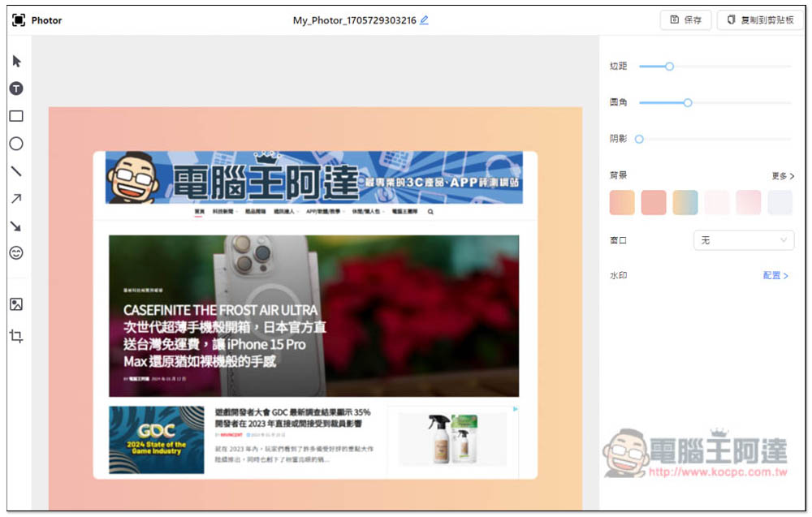Pick the pink-to-blue gradient background swatch

pos(685,203)
